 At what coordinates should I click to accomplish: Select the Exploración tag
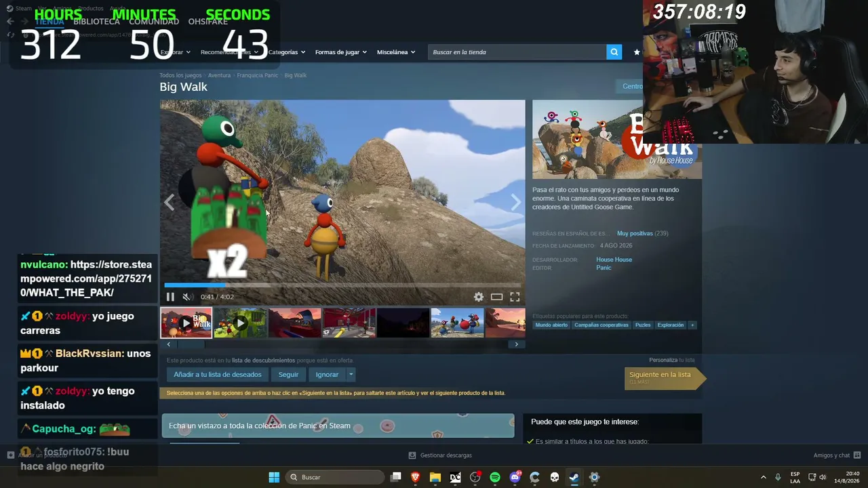[671, 325]
